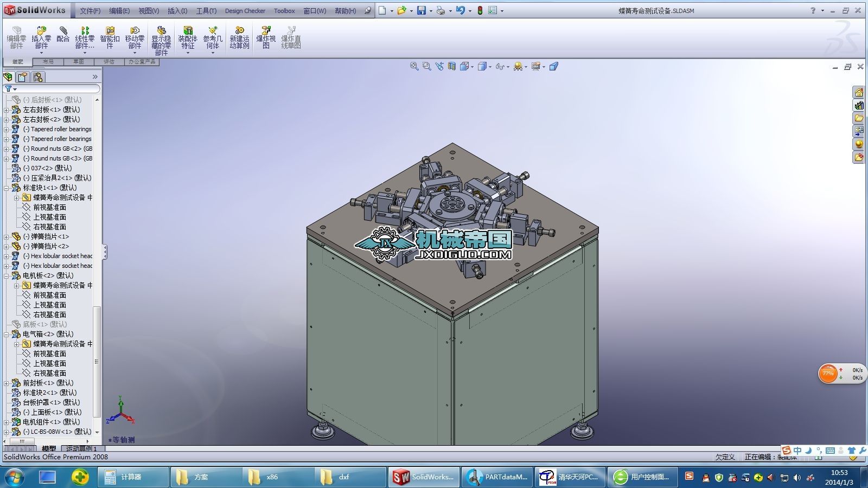Open Reference Geometry (参考几何体) tool
Image resolution: width=868 pixels, height=488 pixels.
coord(213,38)
